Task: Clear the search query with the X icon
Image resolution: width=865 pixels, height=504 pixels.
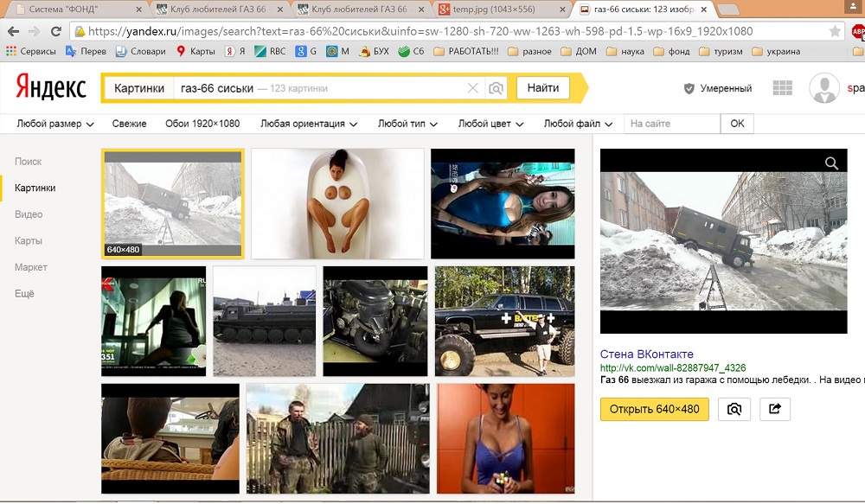Action: pos(473,88)
